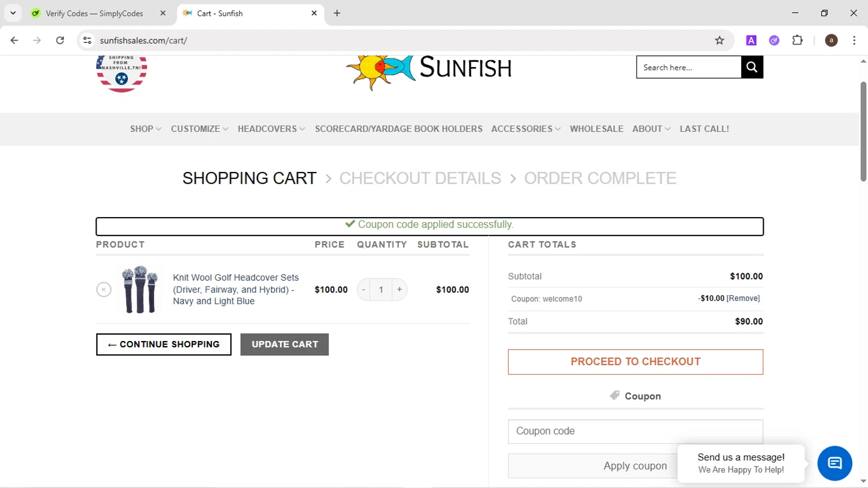This screenshot has height=488, width=868.
Task: Click the SHOPPING CART step
Action: pyautogui.click(x=249, y=178)
